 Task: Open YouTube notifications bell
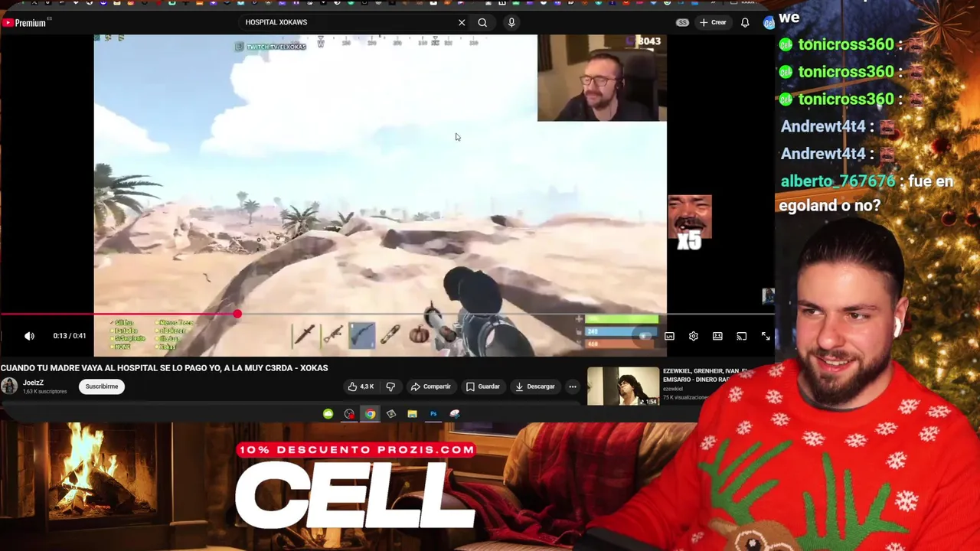click(745, 22)
